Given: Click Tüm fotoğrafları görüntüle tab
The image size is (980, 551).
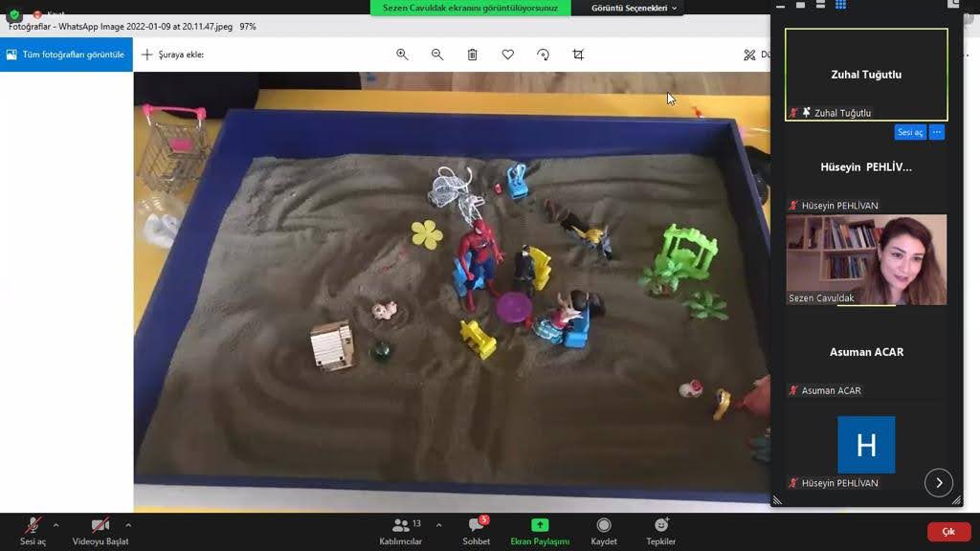Looking at the screenshot, I should pyautogui.click(x=66, y=55).
